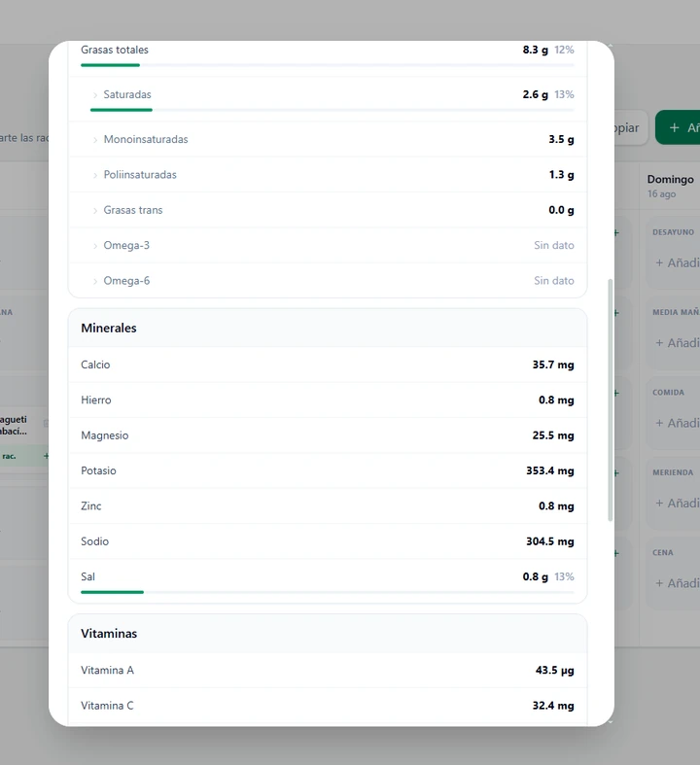Add a meal to Domingo Desayuno
Viewport: 700px width, 765px height.
coord(678,263)
